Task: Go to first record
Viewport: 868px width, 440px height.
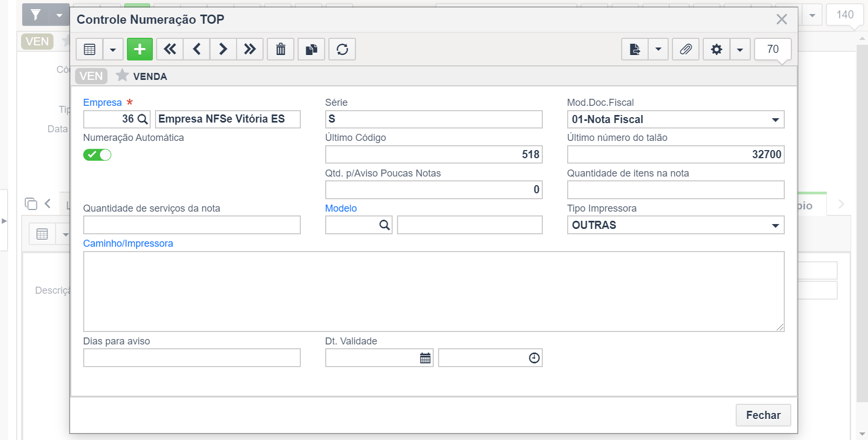Action: click(x=170, y=49)
